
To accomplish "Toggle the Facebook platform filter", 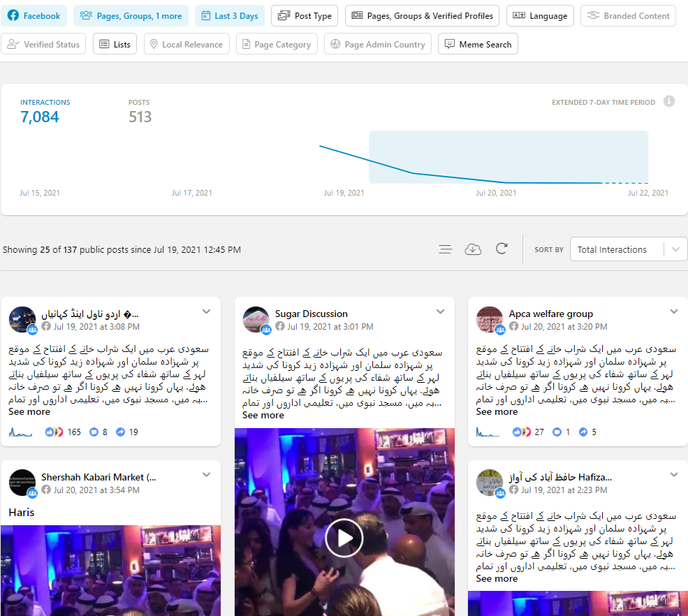I will pos(34,16).
